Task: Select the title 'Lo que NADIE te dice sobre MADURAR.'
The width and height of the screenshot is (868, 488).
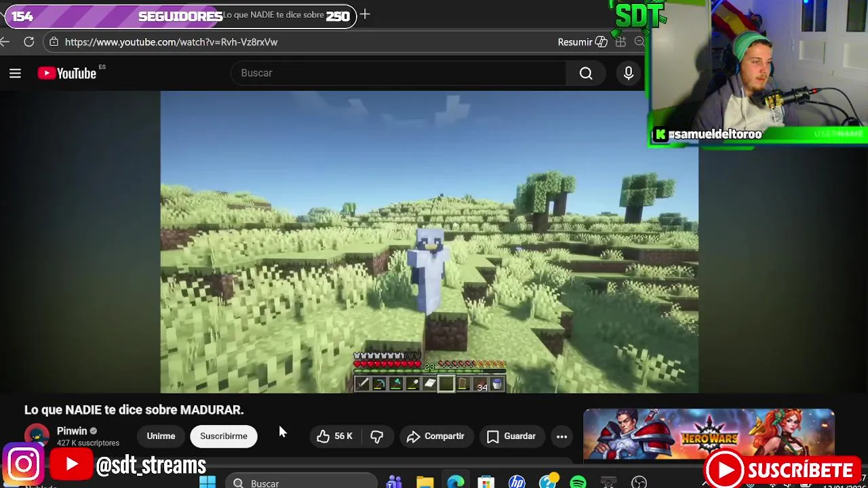Action: pyautogui.click(x=134, y=410)
